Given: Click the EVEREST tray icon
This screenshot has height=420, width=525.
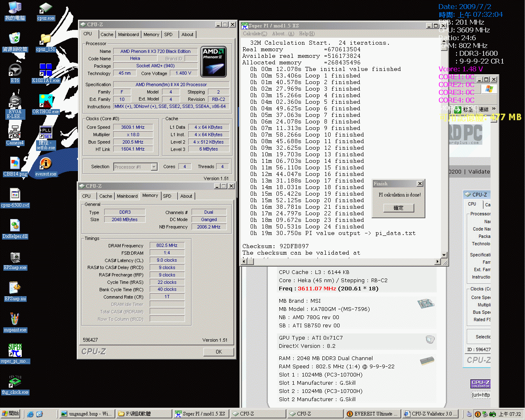Looking at the screenshot, I should [478, 414].
